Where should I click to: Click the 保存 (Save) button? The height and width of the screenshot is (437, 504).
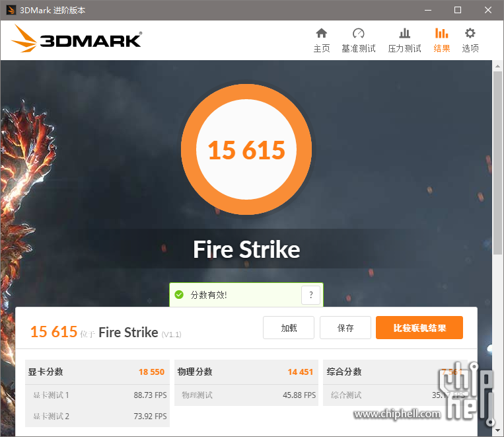click(345, 328)
